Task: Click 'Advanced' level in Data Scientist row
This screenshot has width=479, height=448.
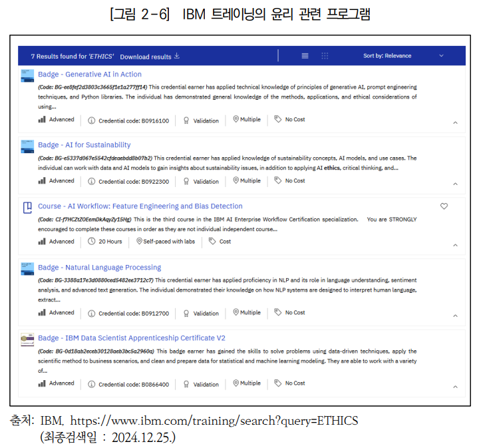Action: click(x=62, y=383)
